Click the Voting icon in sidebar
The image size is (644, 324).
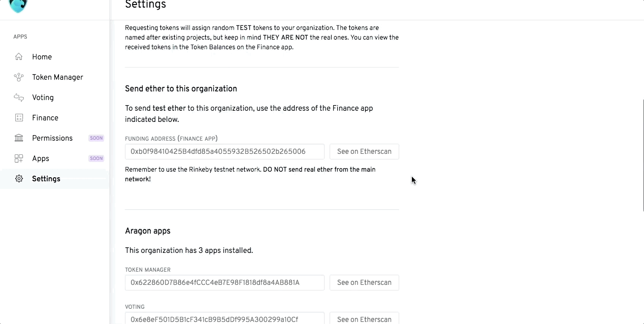(x=19, y=98)
